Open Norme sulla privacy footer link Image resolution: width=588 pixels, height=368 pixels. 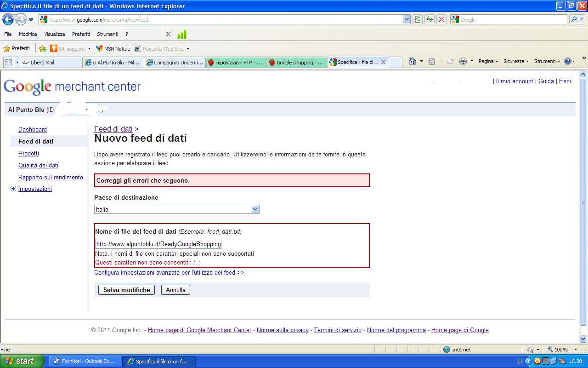(x=283, y=330)
